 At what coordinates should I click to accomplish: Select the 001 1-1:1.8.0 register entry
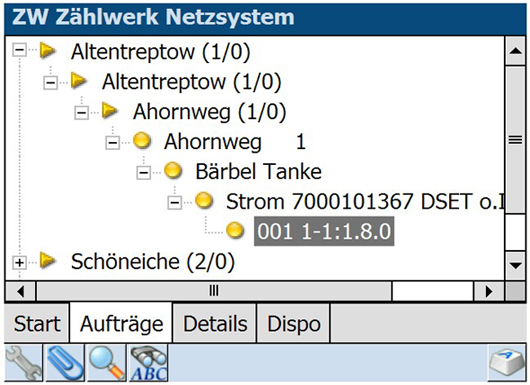[324, 232]
